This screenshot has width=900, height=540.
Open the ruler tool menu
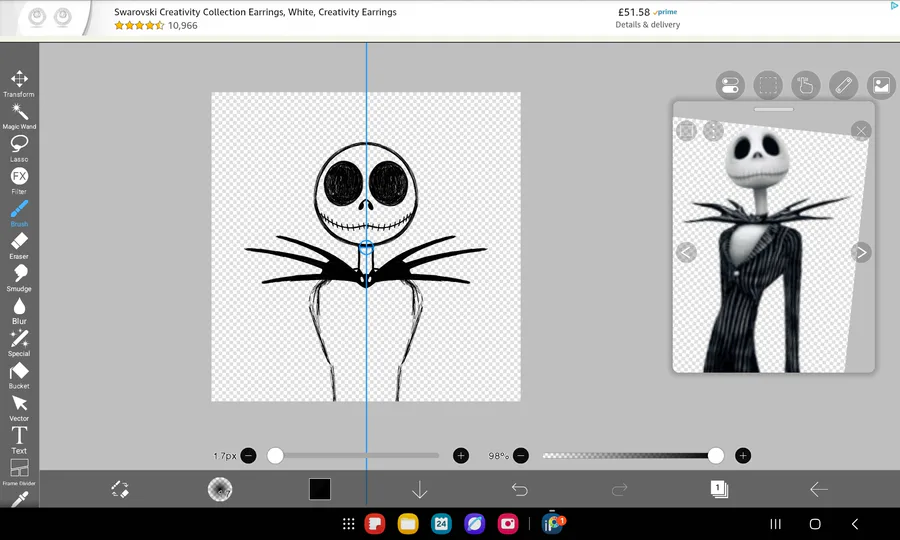844,86
